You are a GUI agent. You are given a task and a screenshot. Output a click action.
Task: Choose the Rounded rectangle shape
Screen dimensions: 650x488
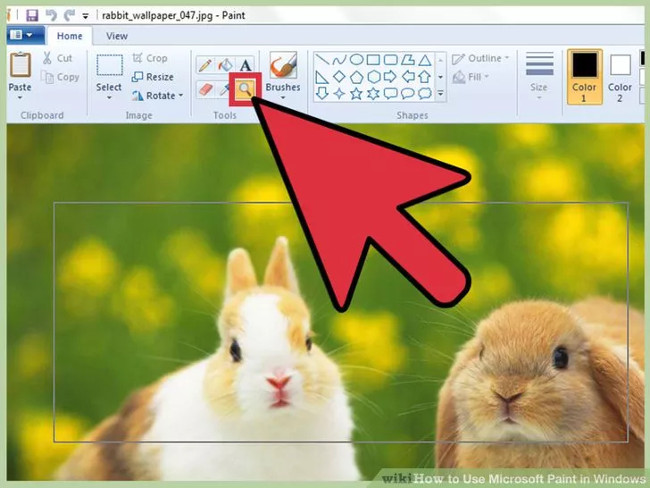pyautogui.click(x=390, y=60)
